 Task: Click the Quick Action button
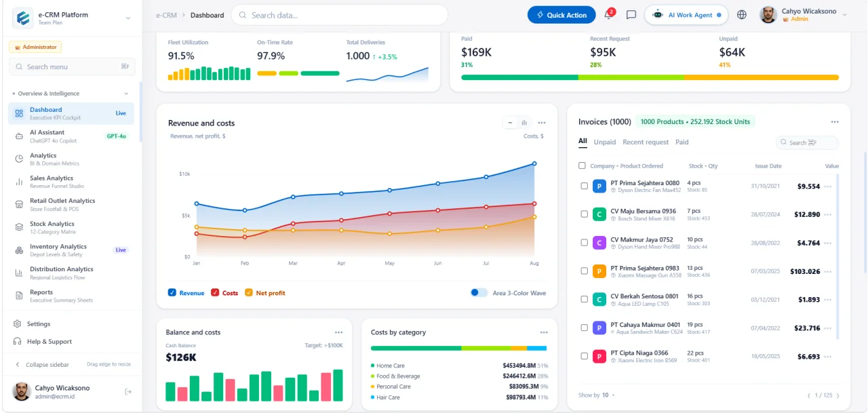(561, 15)
